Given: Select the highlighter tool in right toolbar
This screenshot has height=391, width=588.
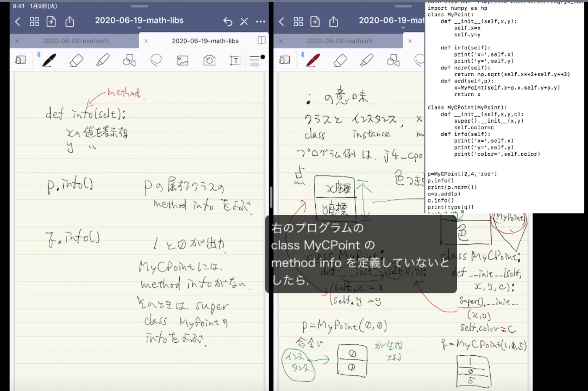Looking at the screenshot, I should pyautogui.click(x=367, y=60).
